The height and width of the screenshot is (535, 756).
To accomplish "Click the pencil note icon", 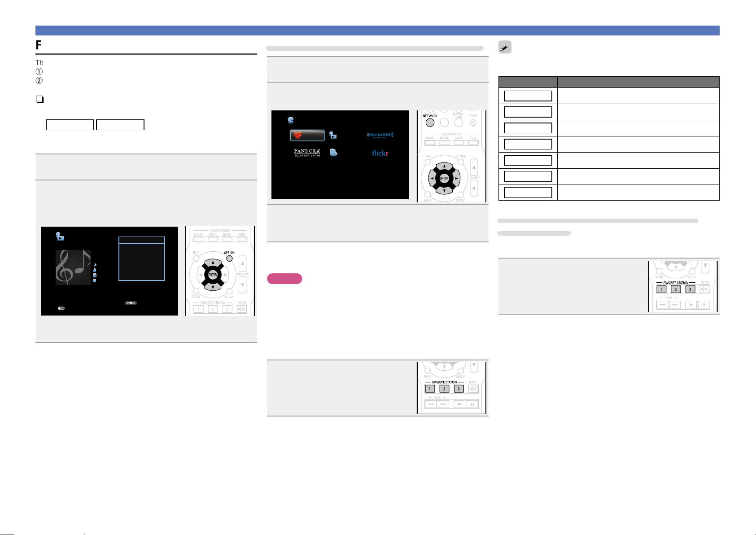I will pos(505,48).
